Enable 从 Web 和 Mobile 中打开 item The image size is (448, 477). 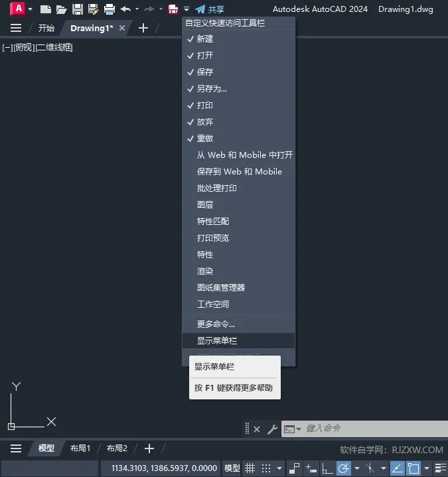(x=239, y=155)
